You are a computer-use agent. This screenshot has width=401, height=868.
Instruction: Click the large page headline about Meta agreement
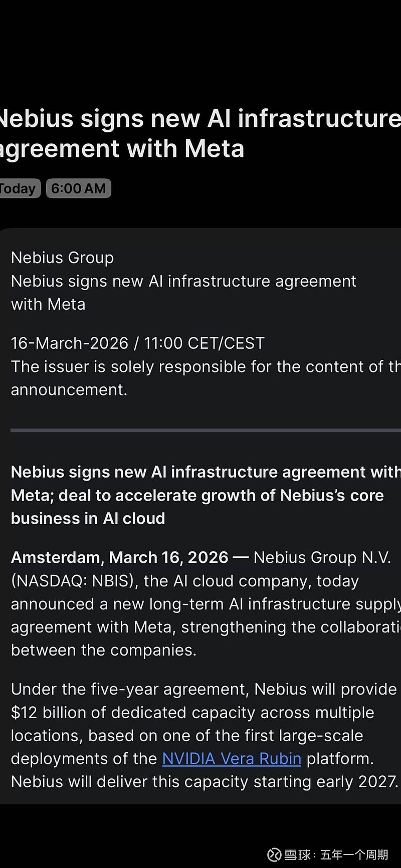(200, 134)
